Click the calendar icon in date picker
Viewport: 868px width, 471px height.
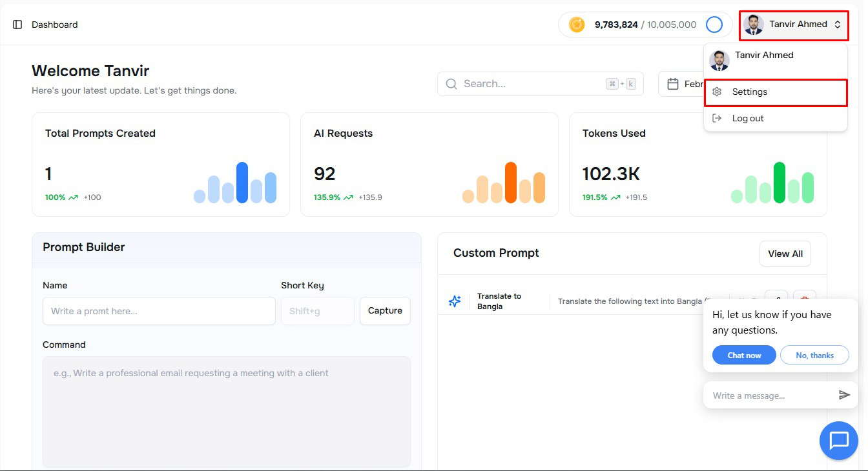click(672, 84)
